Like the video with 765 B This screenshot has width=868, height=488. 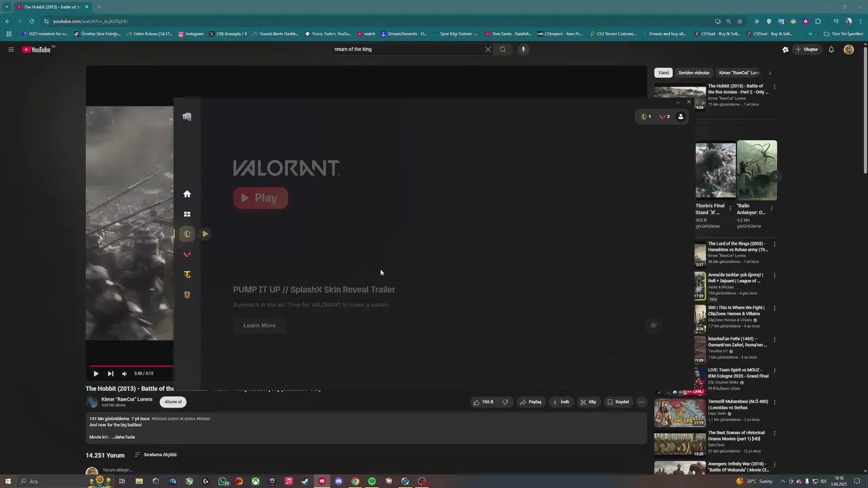click(484, 402)
